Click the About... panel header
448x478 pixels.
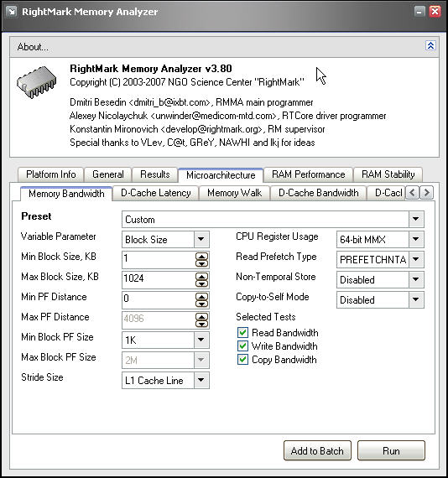tap(224, 47)
